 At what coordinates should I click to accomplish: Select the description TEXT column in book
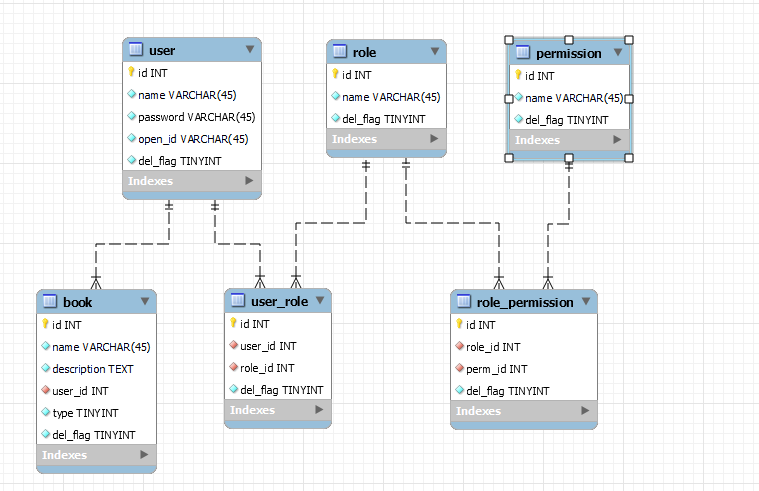coord(92,368)
